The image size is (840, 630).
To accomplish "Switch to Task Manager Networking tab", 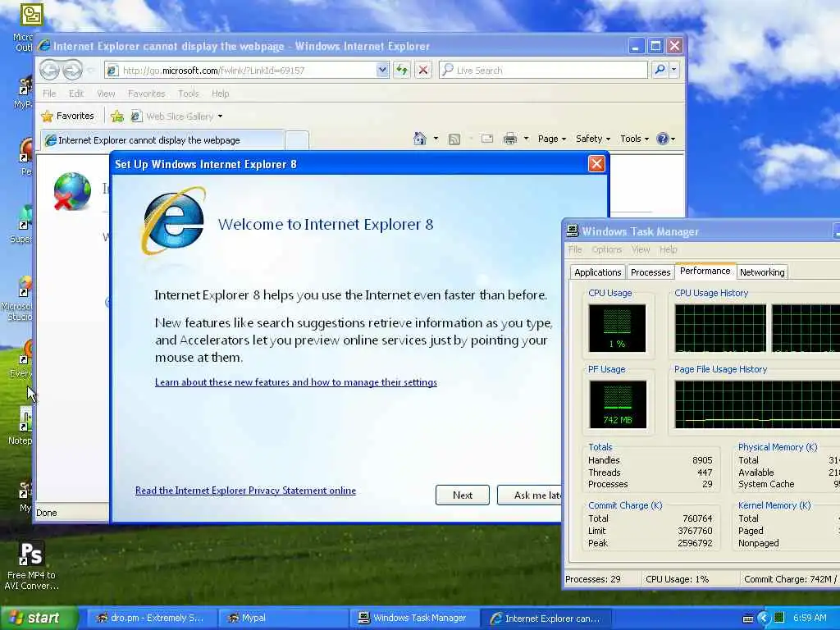I will point(762,272).
